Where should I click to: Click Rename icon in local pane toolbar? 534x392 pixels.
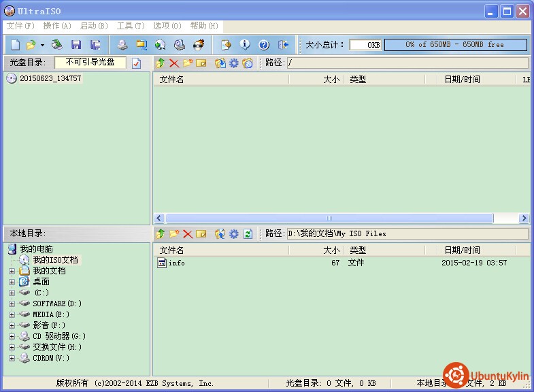[x=201, y=234]
